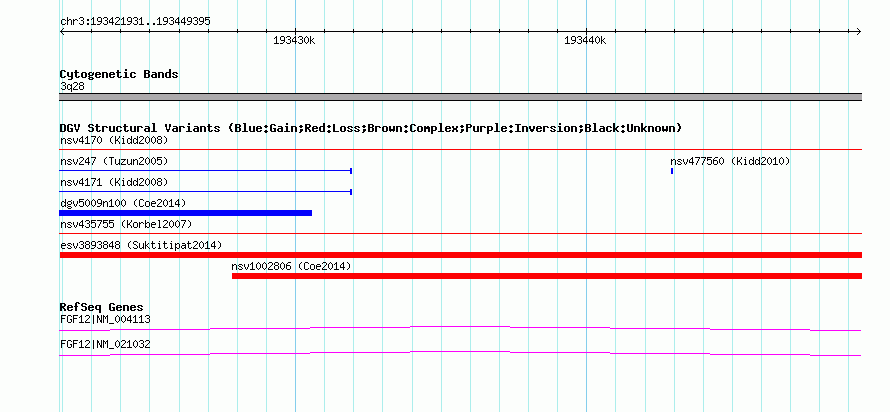Open the esv3893848 (Suktitipat2014) variant label

(141, 245)
